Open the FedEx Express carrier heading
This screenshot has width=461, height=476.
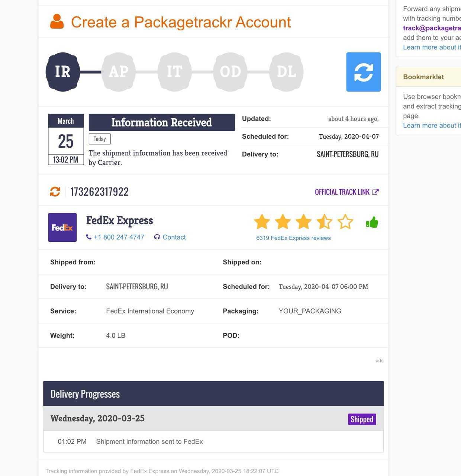(119, 221)
